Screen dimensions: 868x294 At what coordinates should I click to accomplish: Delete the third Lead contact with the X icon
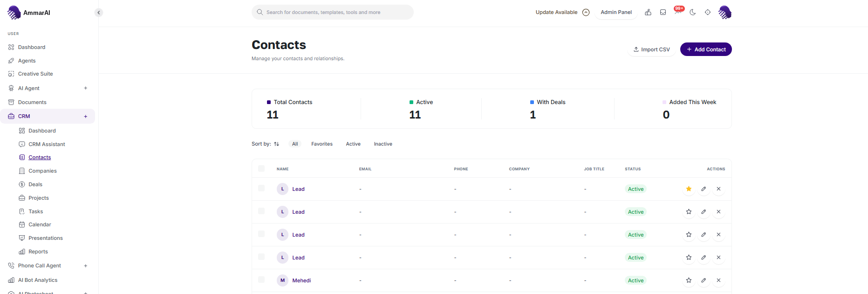coord(718,235)
